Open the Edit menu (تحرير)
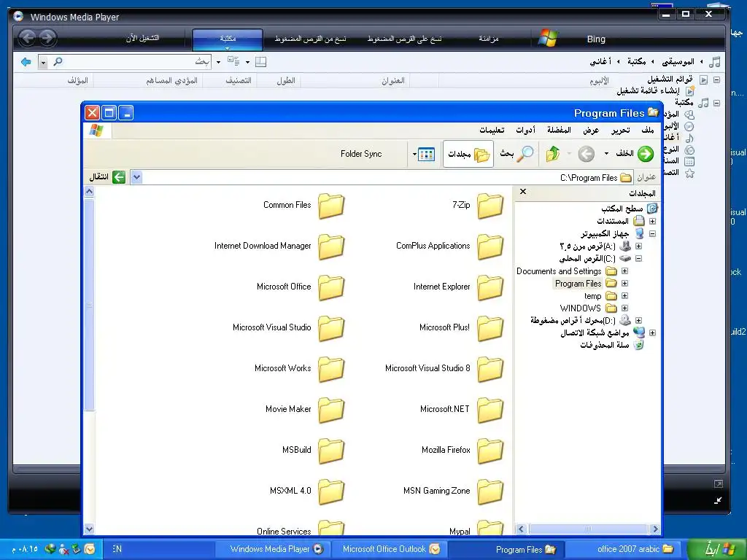The width and height of the screenshot is (747, 560). 620,130
